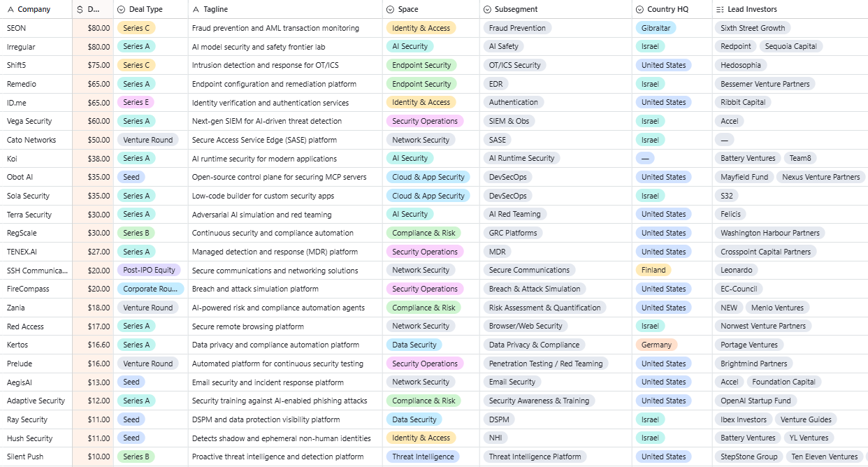Screen dimensions: 868x467
Task: Click the text-type icon beside Tagline header
Action: (x=196, y=9)
